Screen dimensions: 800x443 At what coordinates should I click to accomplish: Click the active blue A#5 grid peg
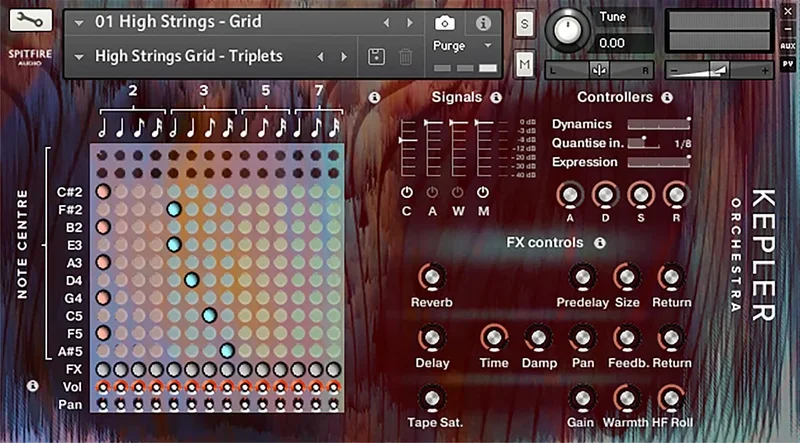[227, 351]
